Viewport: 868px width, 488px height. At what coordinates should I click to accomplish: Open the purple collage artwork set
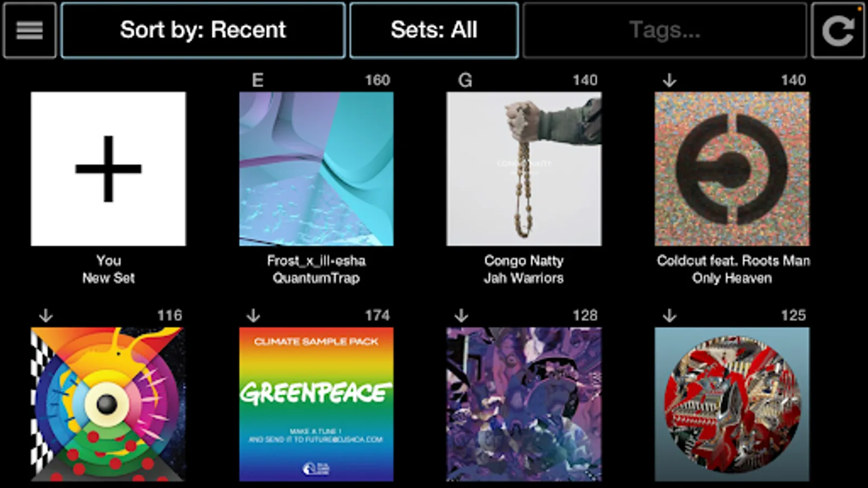point(524,404)
